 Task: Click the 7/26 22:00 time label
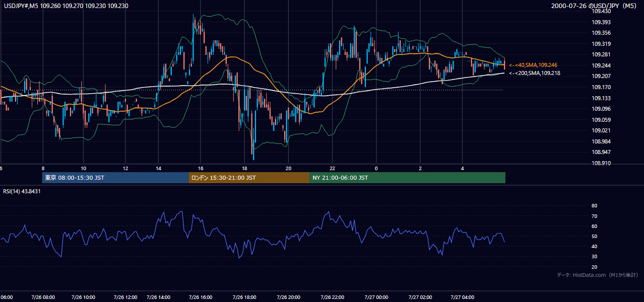333,297
